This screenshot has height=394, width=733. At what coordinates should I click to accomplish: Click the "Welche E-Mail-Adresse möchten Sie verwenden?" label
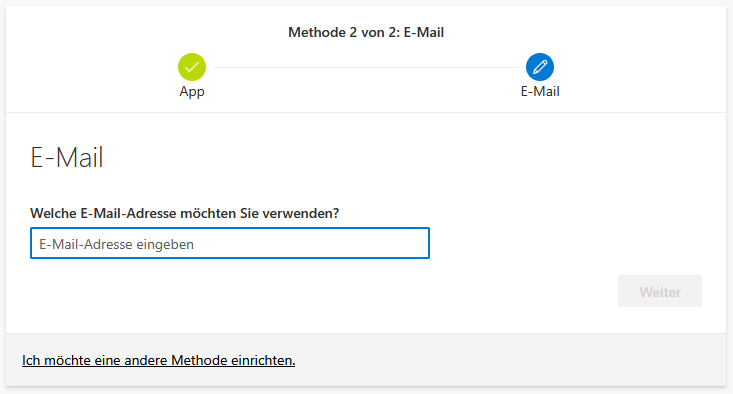(x=185, y=213)
